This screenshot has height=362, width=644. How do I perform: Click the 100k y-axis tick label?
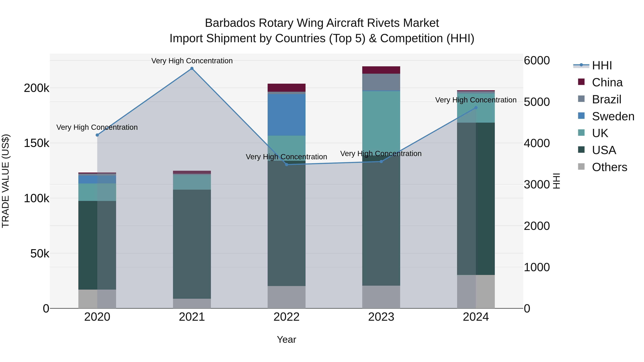click(36, 198)
